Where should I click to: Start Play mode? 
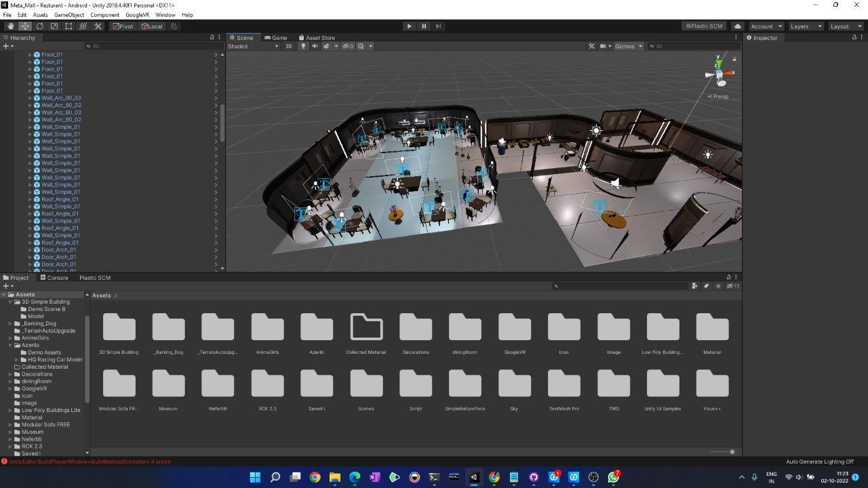[409, 26]
